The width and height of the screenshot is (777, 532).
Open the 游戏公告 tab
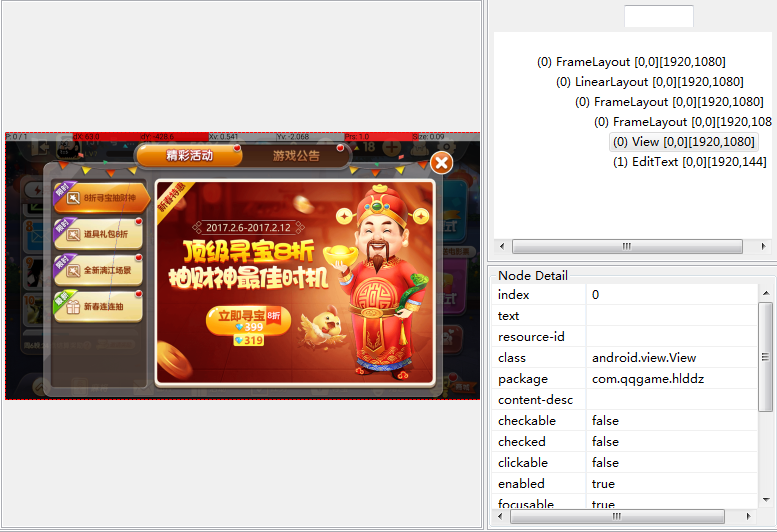pos(296,156)
